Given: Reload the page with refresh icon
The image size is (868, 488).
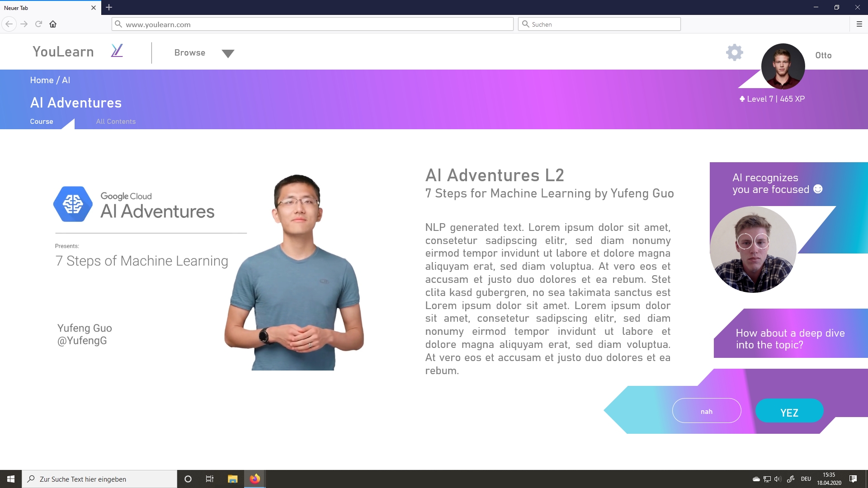Looking at the screenshot, I should pos(38,24).
